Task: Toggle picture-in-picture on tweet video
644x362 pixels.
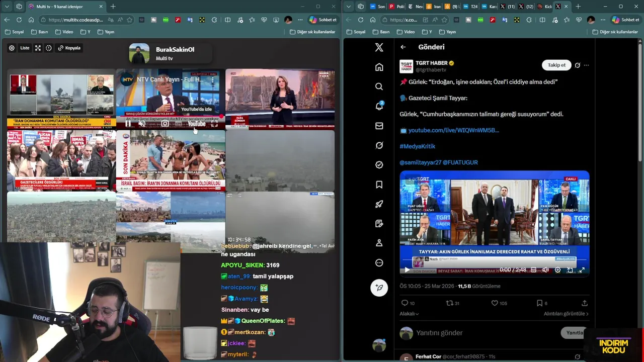Action: (x=570, y=270)
